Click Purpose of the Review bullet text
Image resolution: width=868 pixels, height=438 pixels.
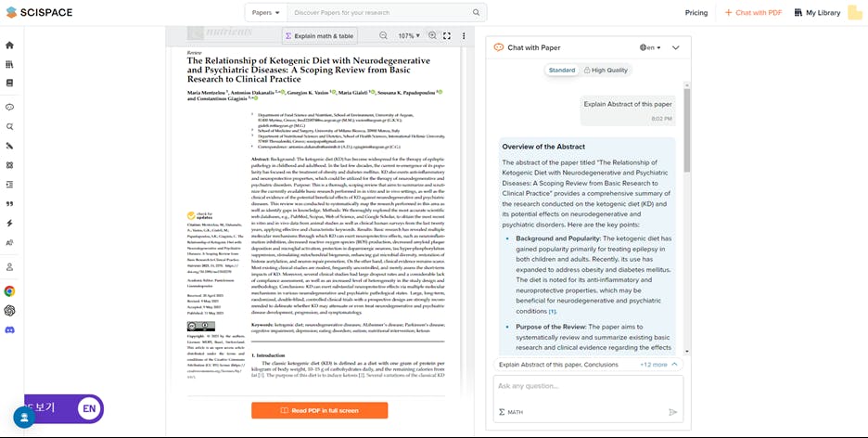tap(594, 337)
